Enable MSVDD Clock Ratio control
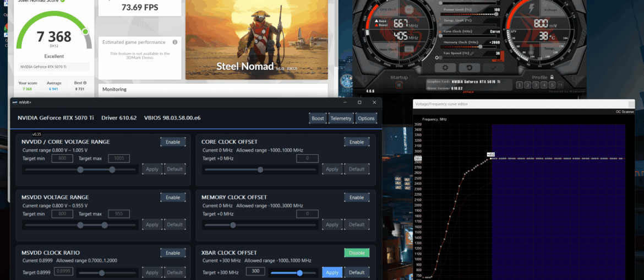 coord(173,253)
